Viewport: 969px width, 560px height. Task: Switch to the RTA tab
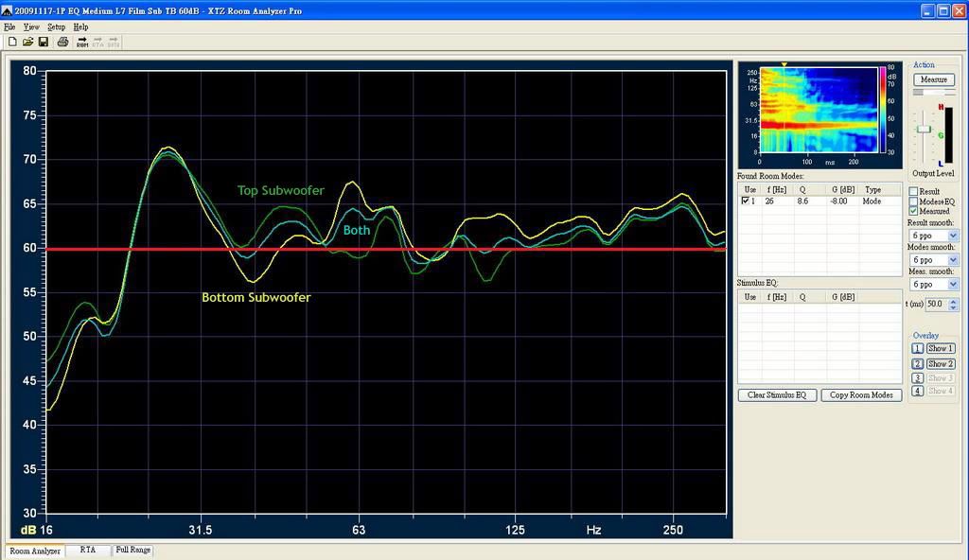click(88, 550)
